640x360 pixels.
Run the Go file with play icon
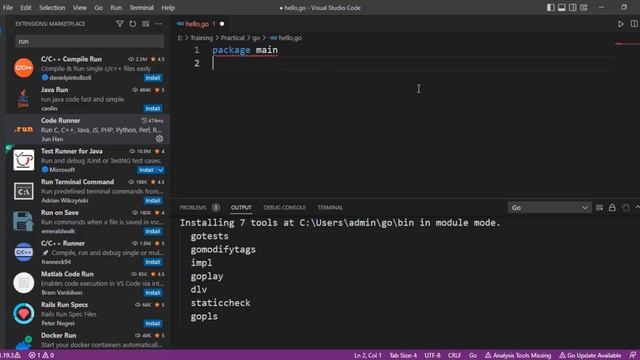tap(620, 24)
